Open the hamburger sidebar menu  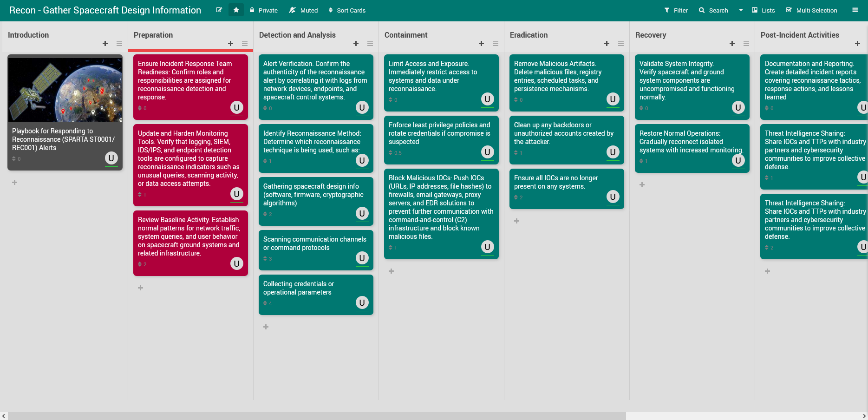[855, 10]
